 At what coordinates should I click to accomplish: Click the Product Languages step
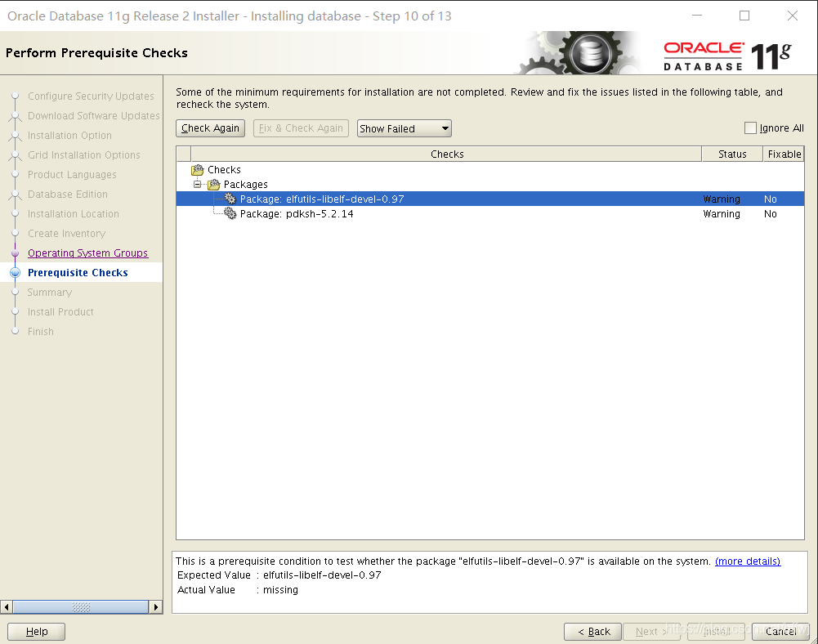pos(72,174)
